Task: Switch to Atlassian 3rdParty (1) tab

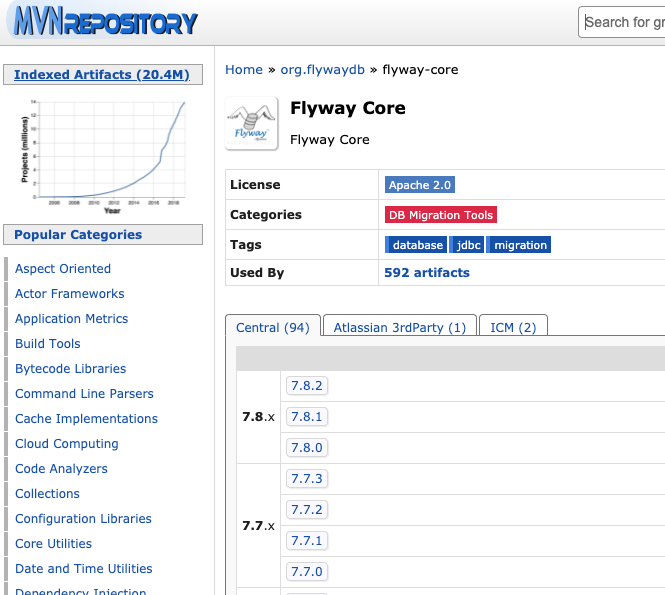Action: pos(400,327)
